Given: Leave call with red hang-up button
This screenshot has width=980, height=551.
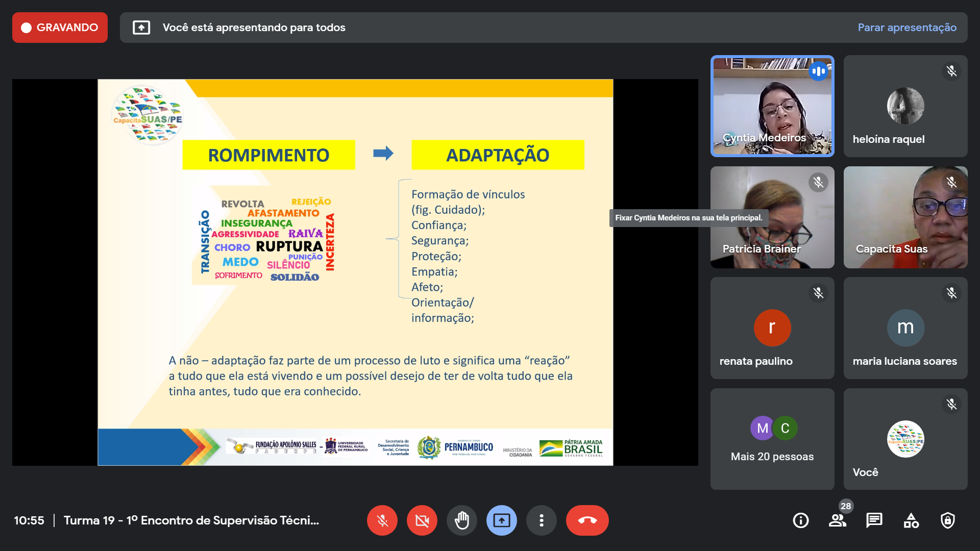Looking at the screenshot, I should 587,520.
